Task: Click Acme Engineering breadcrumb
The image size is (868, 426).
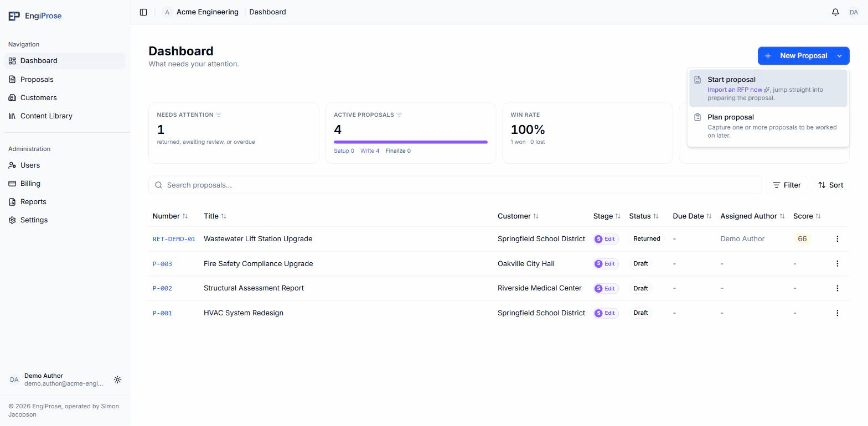Action: (208, 12)
